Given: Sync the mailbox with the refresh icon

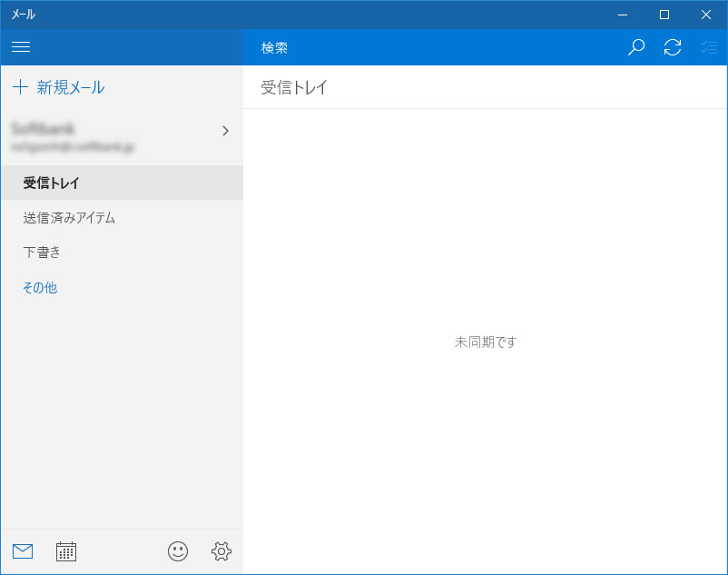Looking at the screenshot, I should pyautogui.click(x=673, y=47).
